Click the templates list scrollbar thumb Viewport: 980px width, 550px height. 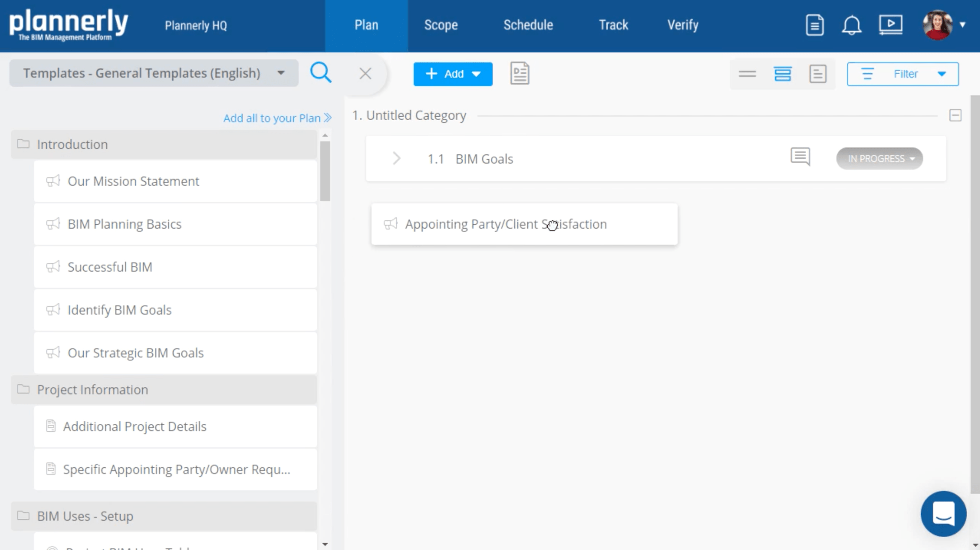[x=325, y=171]
